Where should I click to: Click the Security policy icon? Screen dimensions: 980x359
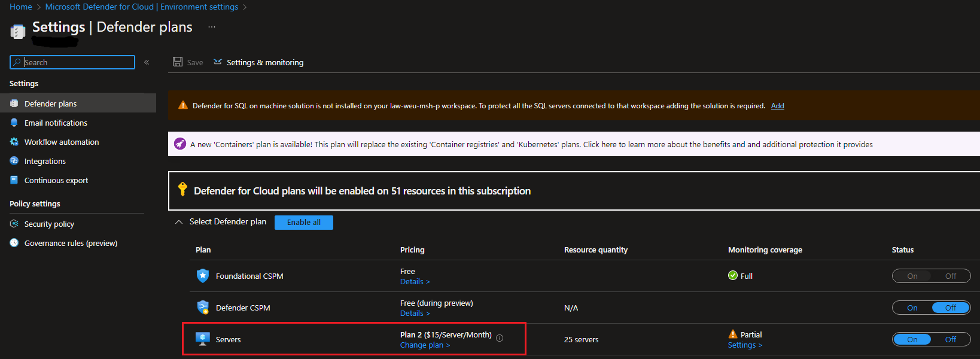pyautogui.click(x=14, y=224)
